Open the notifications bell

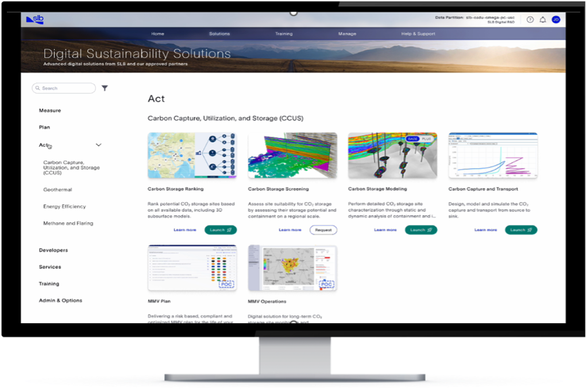[x=543, y=20]
